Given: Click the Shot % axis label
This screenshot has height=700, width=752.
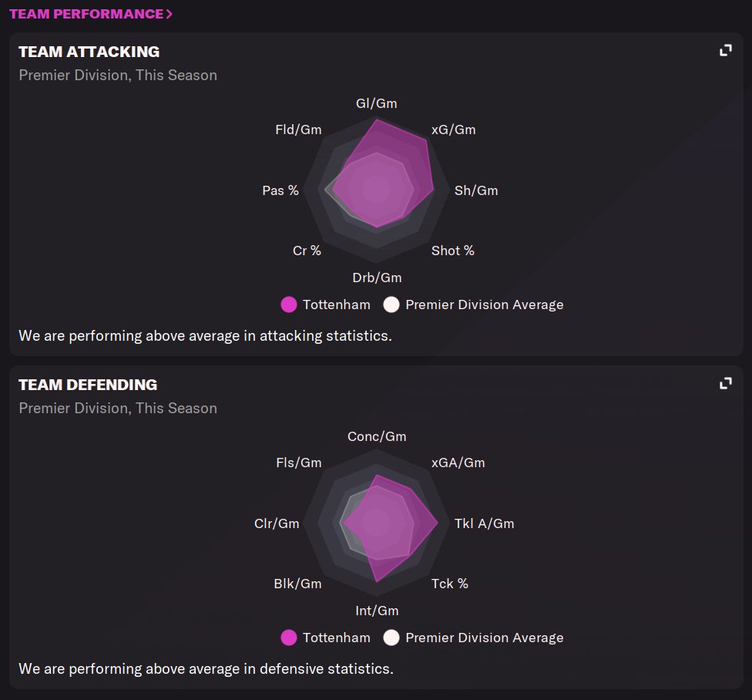Looking at the screenshot, I should click(x=453, y=251).
